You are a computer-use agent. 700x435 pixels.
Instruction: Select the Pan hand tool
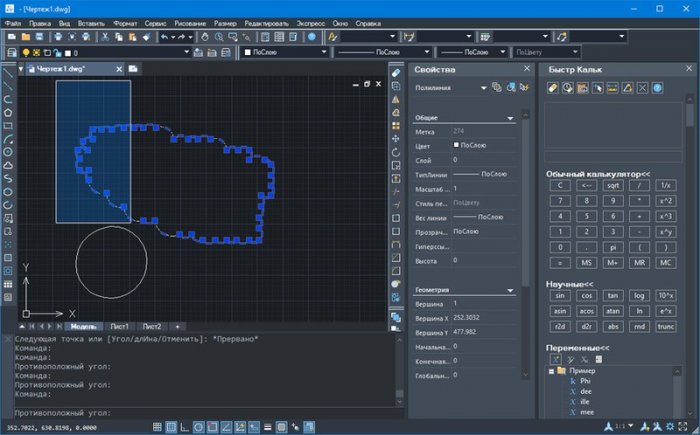pos(204,36)
